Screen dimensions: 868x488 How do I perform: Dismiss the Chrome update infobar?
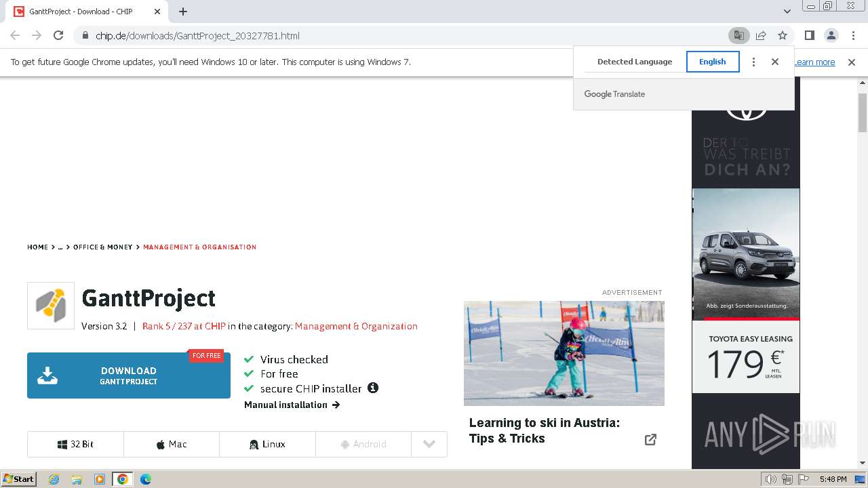click(852, 62)
